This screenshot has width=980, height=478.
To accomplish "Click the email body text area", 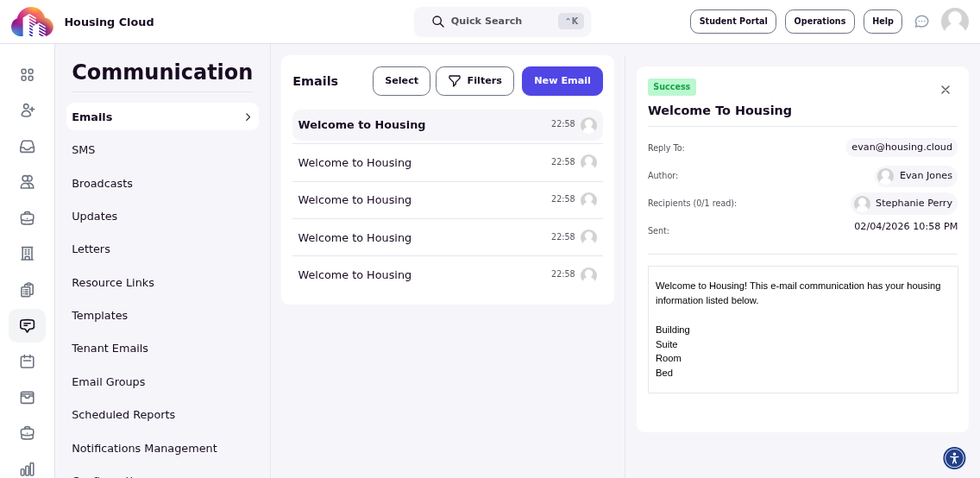I will tap(802, 330).
